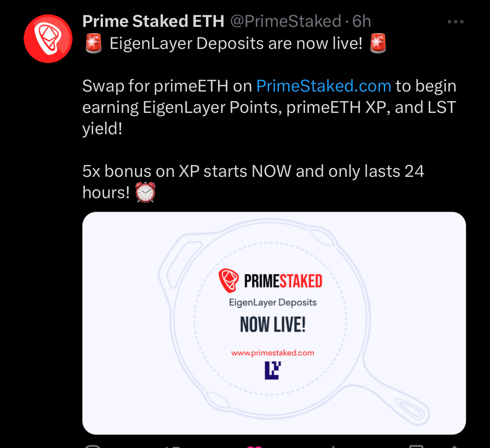Click the 'NOW LIVE!' headline in the image
Image resolution: width=490 pixels, height=448 pixels.
click(x=273, y=325)
